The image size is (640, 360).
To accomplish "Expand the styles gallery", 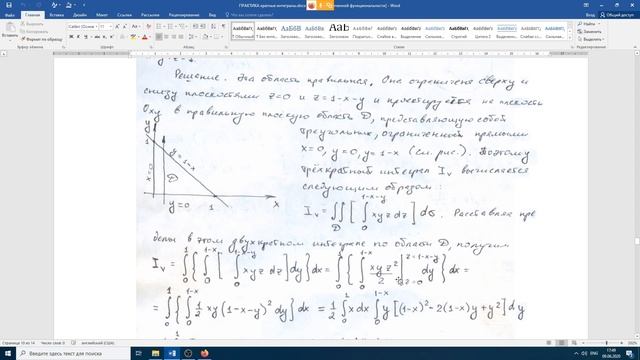I will click(x=571, y=38).
